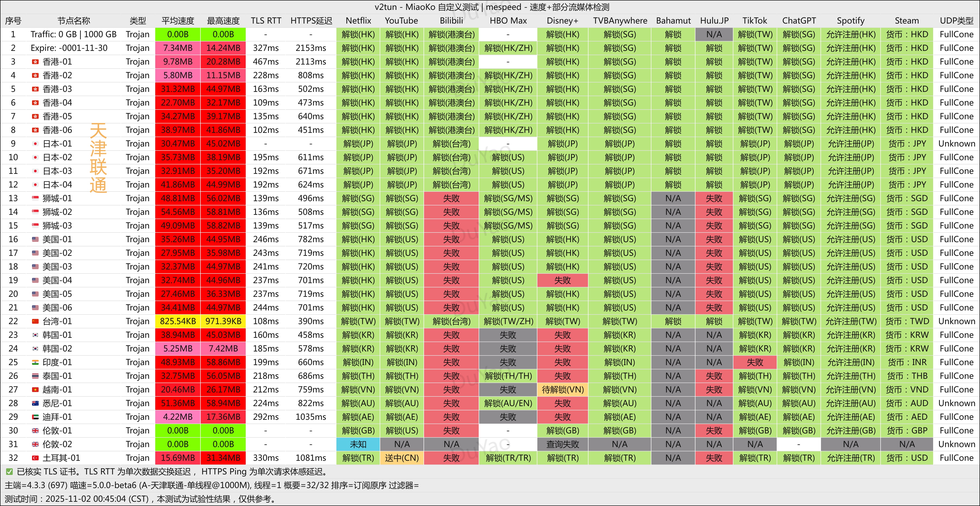The image size is (980, 506).
Task: Click the Japan flag beside 日本-02
Action: click(x=35, y=158)
